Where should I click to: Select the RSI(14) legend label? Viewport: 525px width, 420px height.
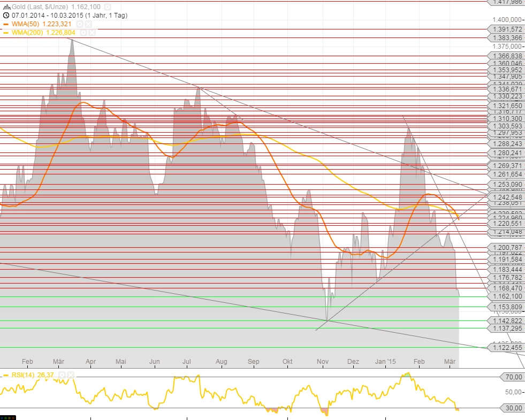click(x=24, y=375)
